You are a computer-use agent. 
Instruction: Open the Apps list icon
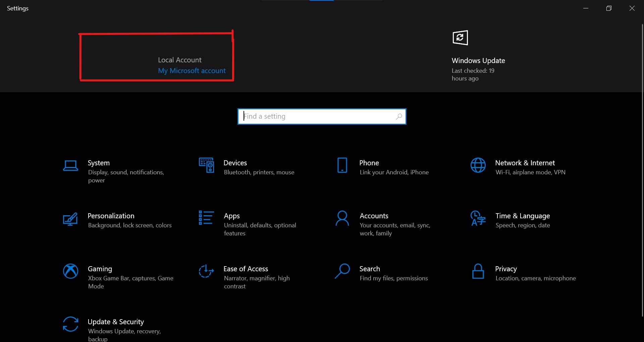pos(206,218)
